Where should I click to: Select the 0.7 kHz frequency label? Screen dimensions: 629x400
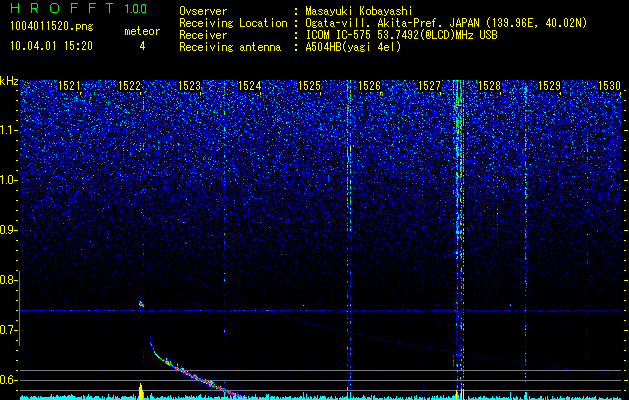tap(8, 330)
